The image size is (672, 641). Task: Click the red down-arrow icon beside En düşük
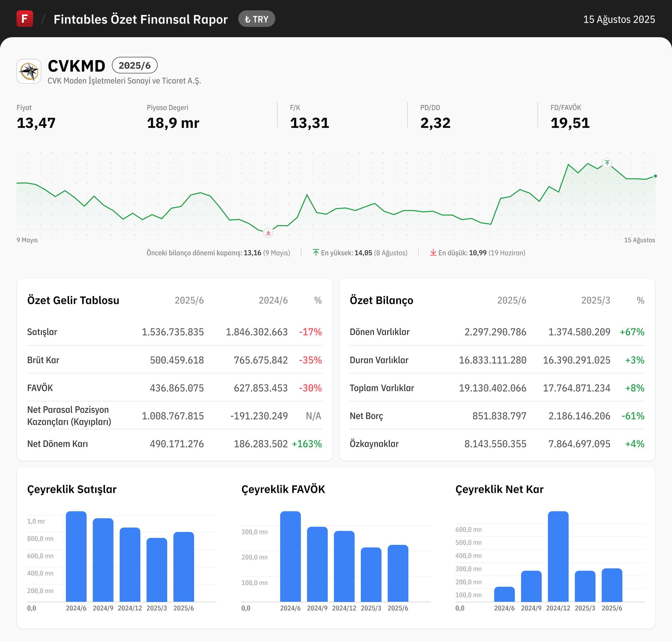[433, 253]
